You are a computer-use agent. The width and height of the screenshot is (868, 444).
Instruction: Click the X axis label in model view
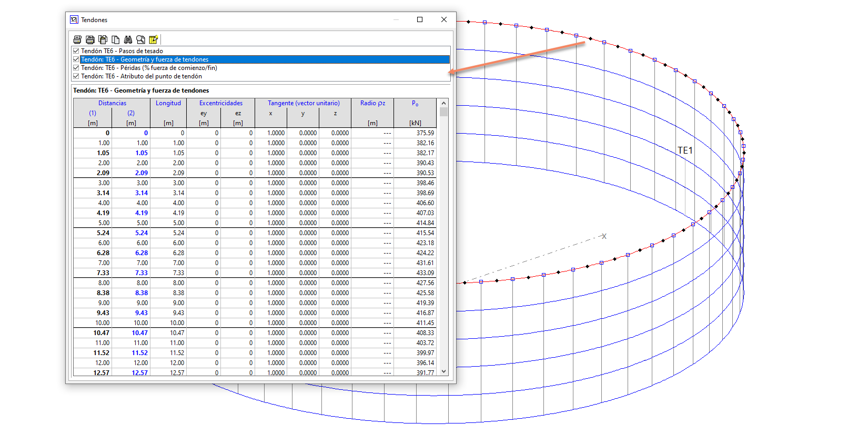pyautogui.click(x=604, y=236)
